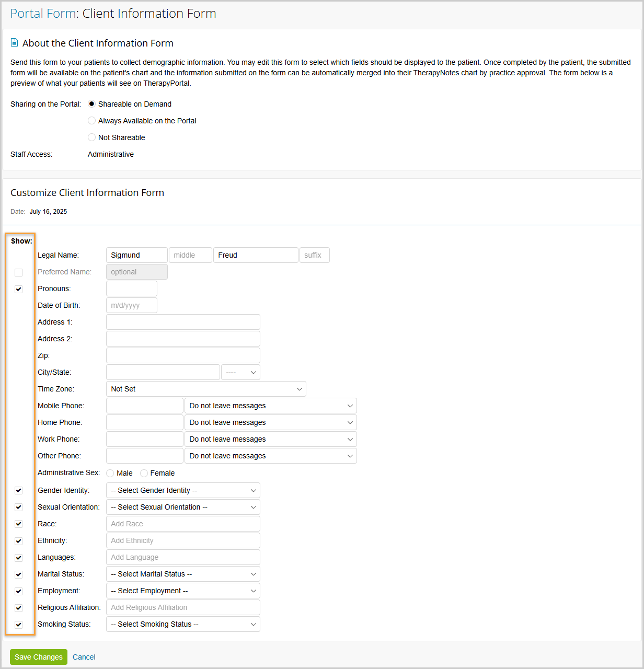
Task: Click the Portal Form breadcrumb link
Action: pyautogui.click(x=43, y=14)
